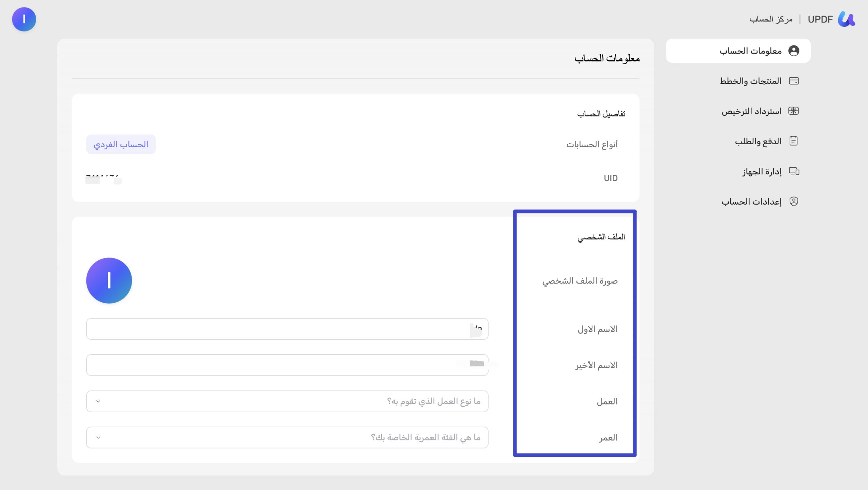Click the العمل label

point(607,401)
